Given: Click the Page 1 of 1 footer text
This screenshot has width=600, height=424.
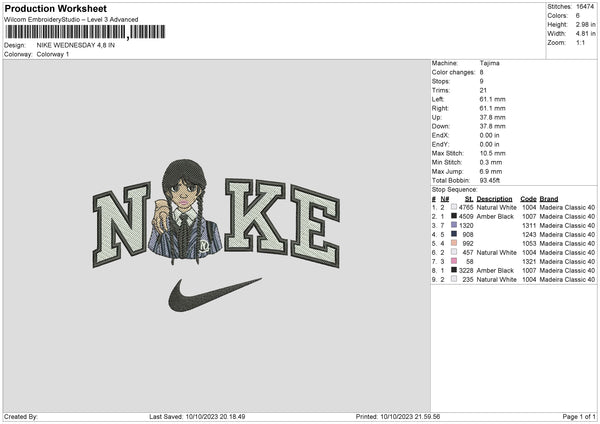Looking at the screenshot, I should 579,416.
